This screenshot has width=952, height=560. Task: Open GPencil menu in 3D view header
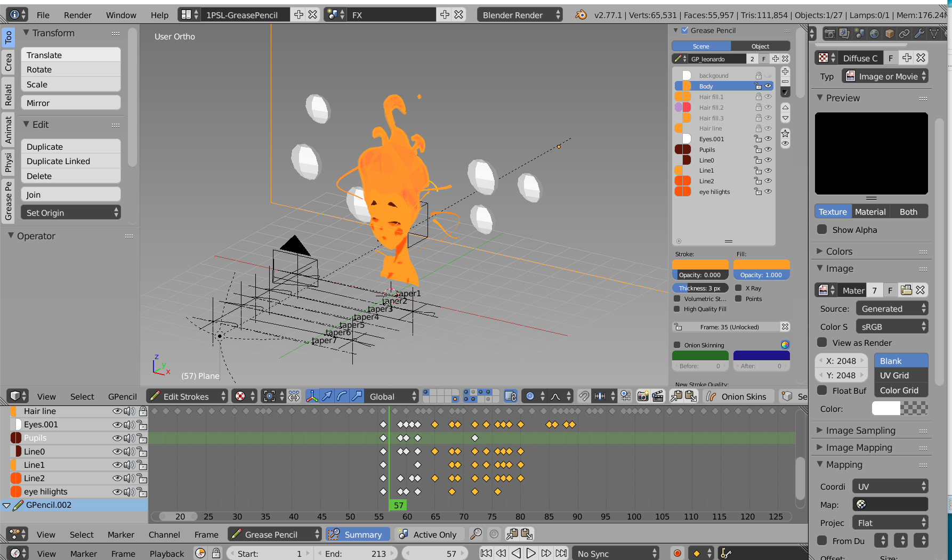pyautogui.click(x=123, y=396)
